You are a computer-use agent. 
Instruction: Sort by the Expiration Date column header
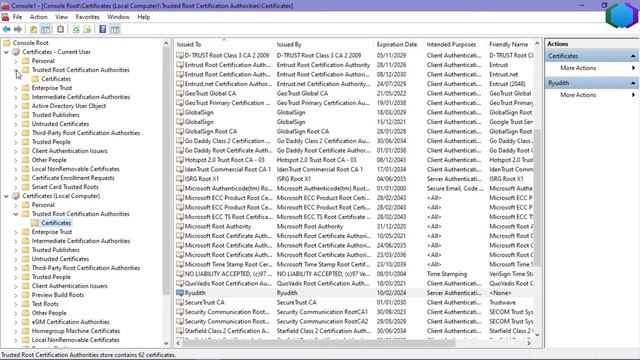(399, 44)
